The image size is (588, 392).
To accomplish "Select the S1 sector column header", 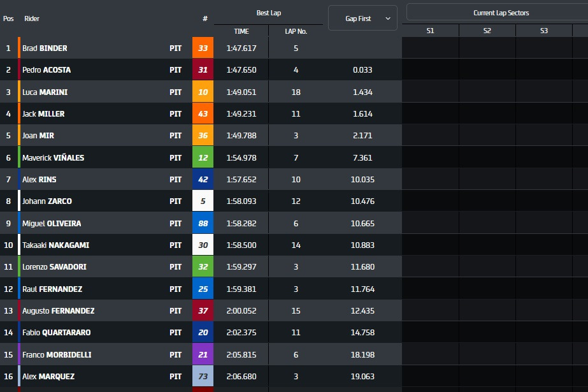I will [430, 31].
